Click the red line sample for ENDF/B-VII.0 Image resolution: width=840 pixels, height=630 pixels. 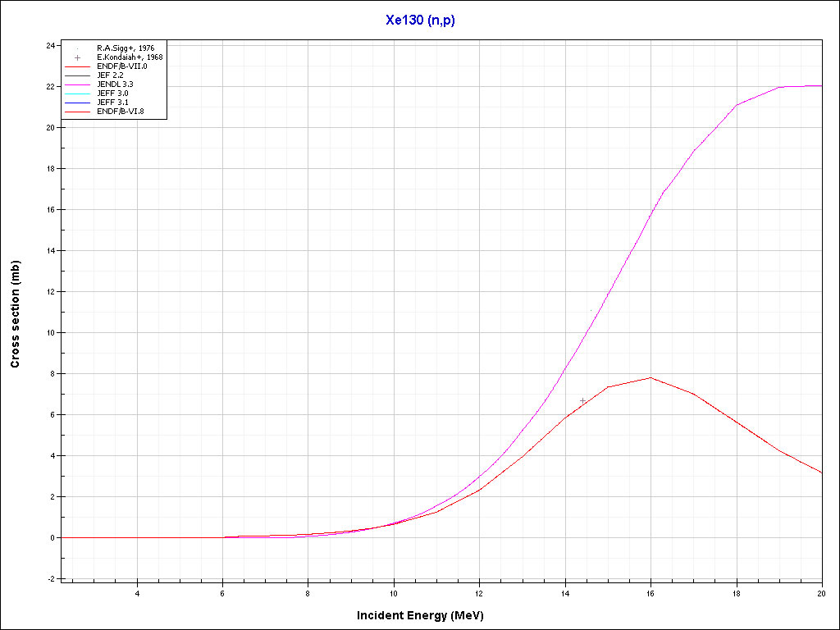pyautogui.click(x=78, y=66)
